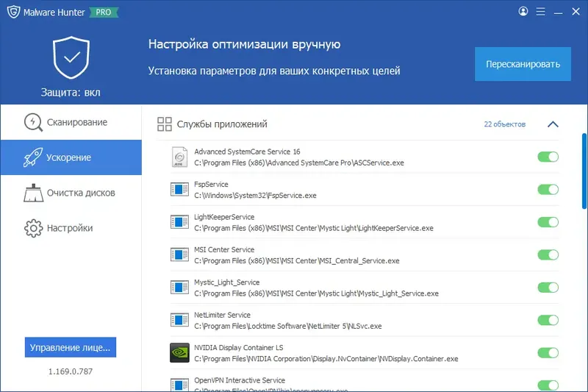Open the user account icon
The height and width of the screenshot is (392, 588).
pos(523,11)
